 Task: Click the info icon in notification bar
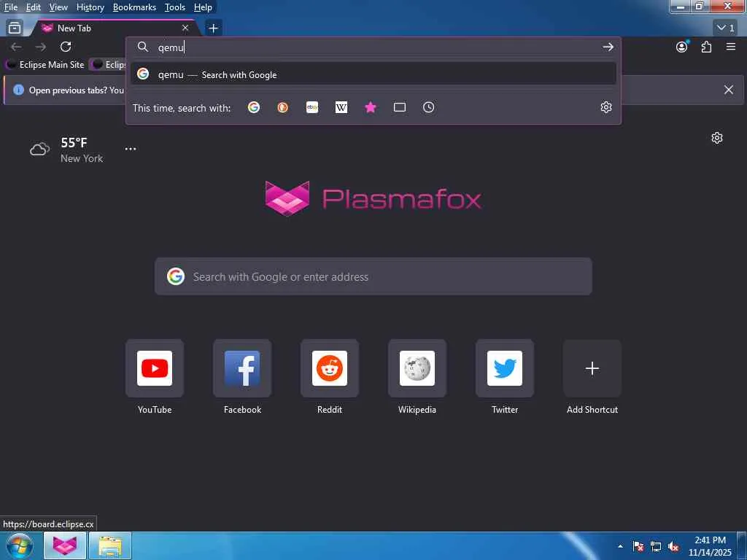point(18,90)
